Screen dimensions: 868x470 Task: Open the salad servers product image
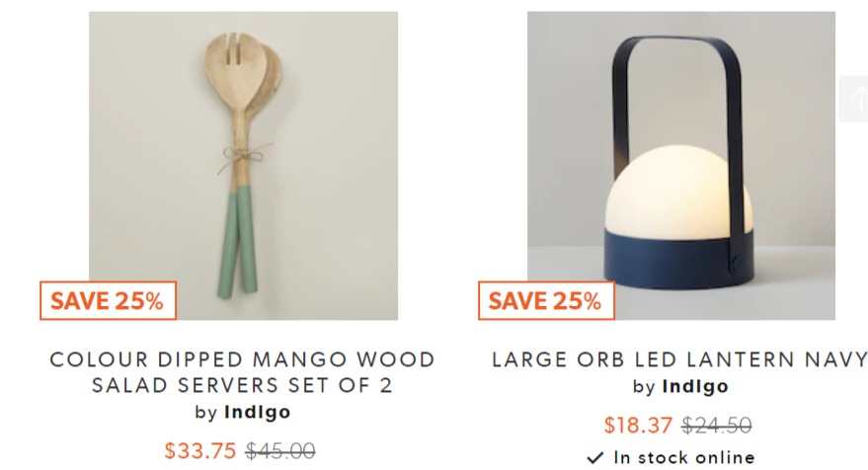click(x=243, y=166)
